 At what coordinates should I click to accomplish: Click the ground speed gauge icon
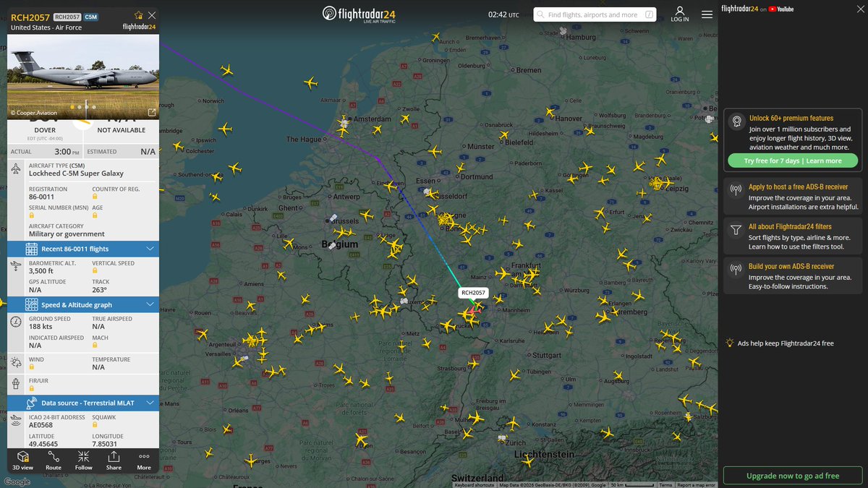pos(17,322)
